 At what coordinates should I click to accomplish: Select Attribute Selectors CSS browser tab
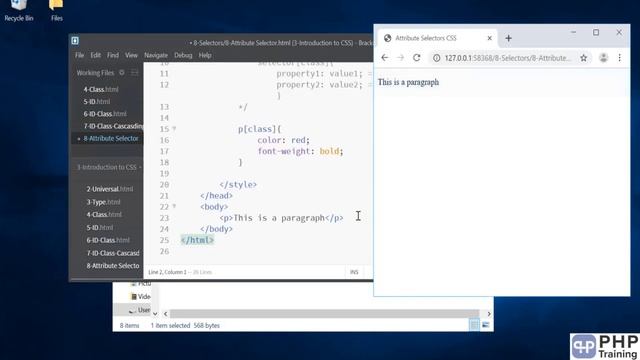pos(437,38)
